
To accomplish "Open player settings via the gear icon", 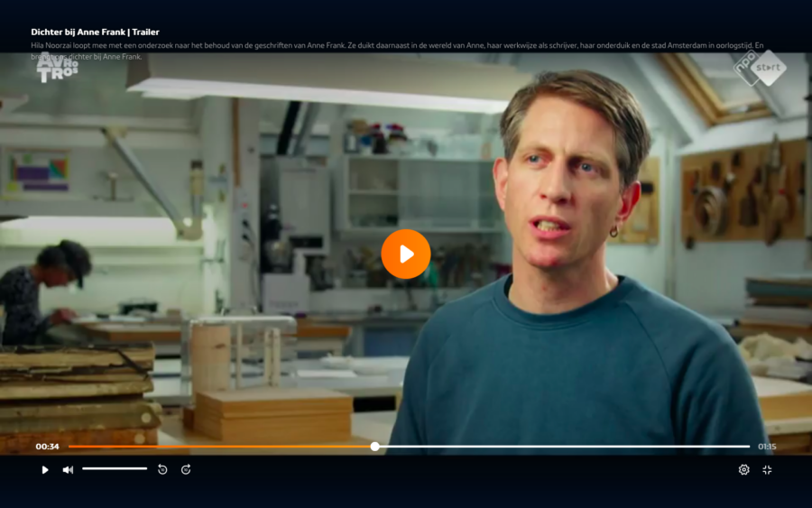I will (743, 470).
